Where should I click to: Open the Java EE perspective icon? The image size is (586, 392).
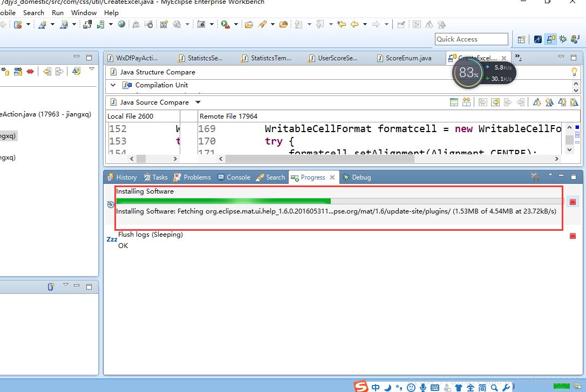pyautogui.click(x=575, y=39)
